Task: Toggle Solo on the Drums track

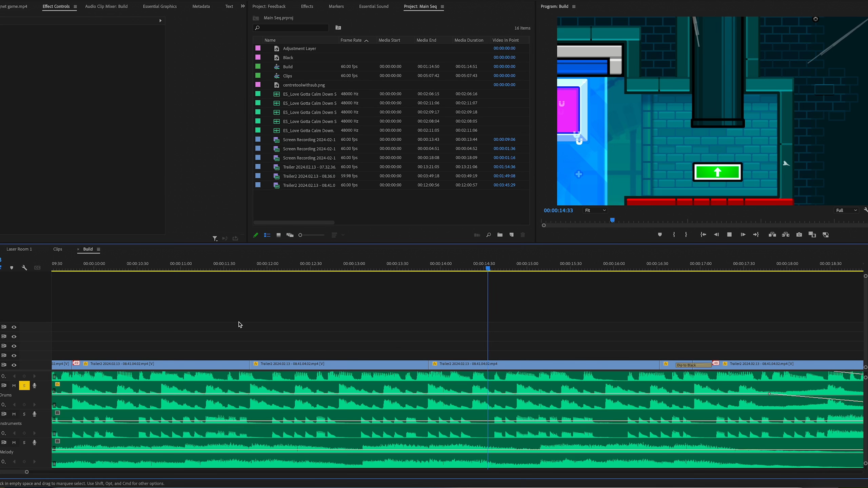Action: (x=24, y=386)
